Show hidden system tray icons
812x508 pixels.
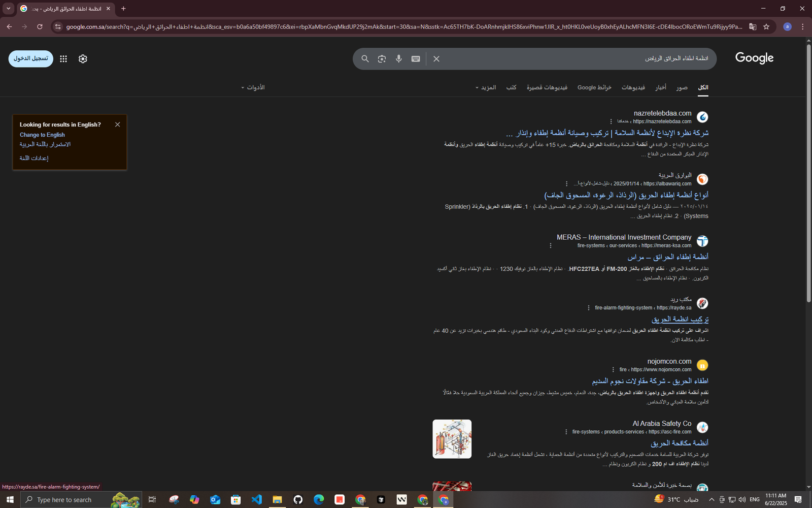[712, 500]
